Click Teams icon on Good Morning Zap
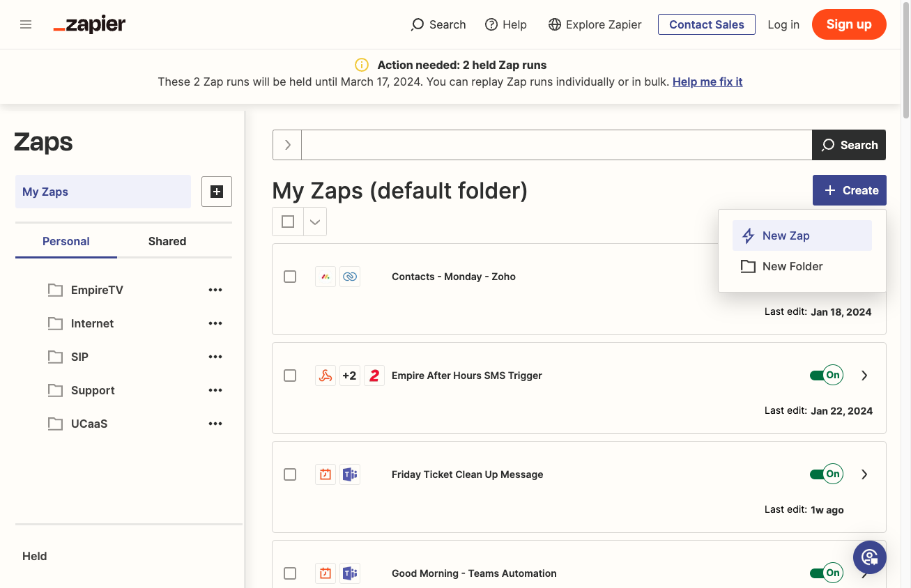Image resolution: width=911 pixels, height=588 pixels. [x=350, y=573]
